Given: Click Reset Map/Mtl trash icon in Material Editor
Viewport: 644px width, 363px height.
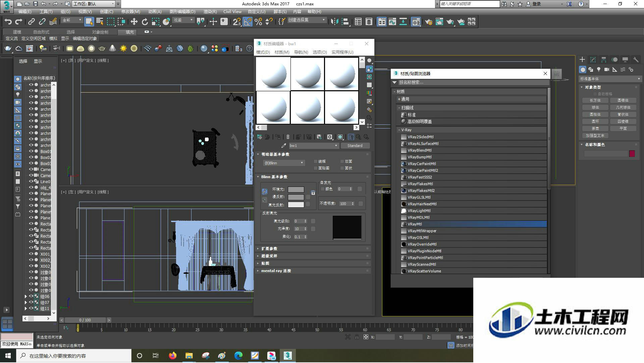Looking at the screenshot, I should tap(288, 137).
